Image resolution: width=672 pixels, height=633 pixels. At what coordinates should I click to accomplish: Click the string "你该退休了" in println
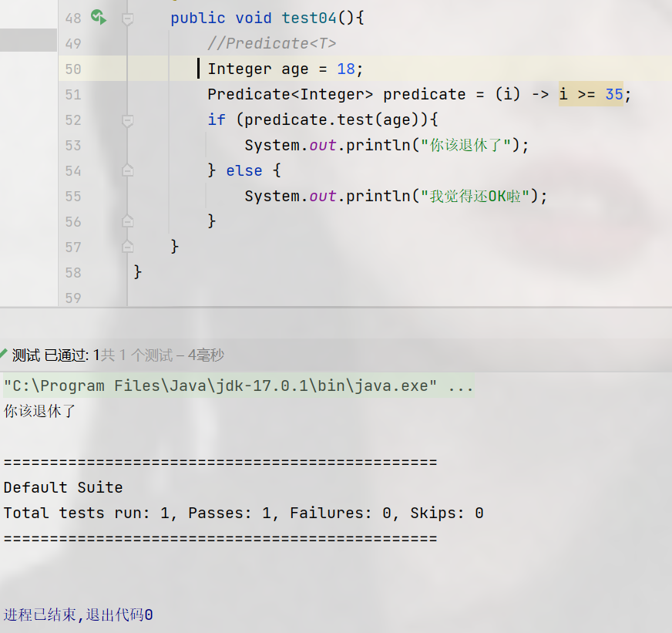coord(466,145)
